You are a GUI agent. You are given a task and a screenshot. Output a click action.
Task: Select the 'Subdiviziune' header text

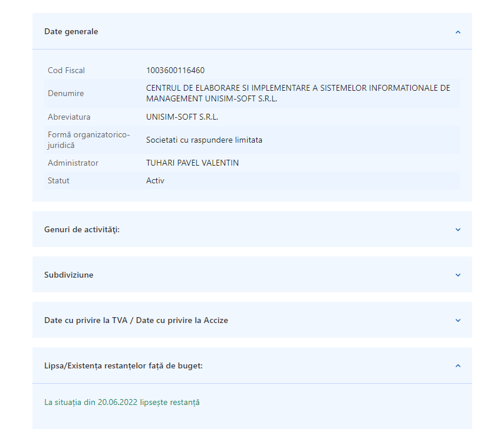(x=69, y=275)
